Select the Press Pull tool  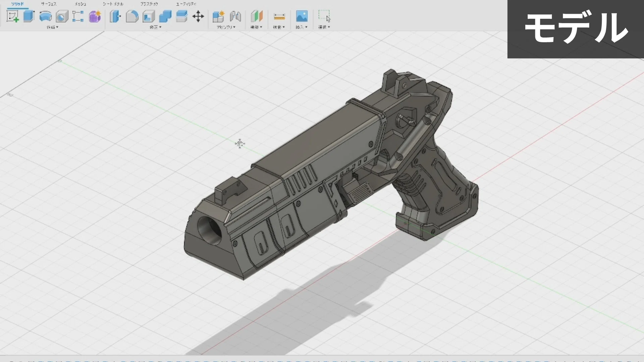115,16
